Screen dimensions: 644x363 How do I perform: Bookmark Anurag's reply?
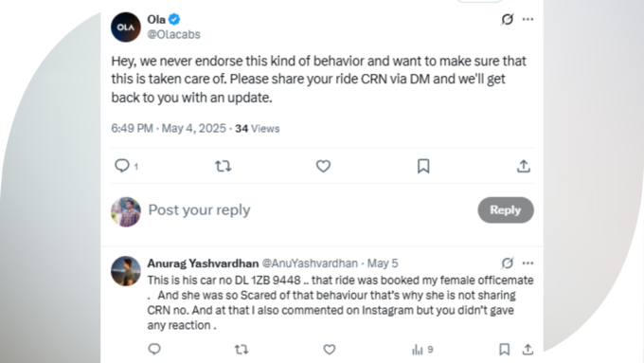[505, 350]
